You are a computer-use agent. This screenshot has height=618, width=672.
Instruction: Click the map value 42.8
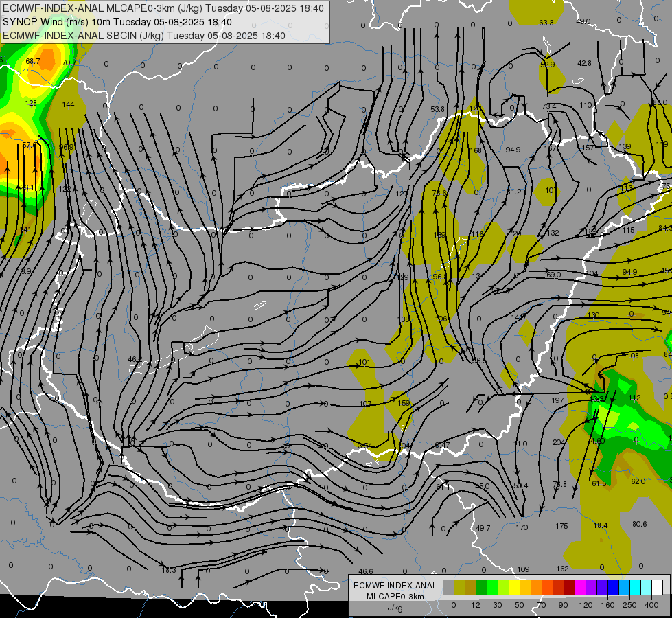point(584,63)
